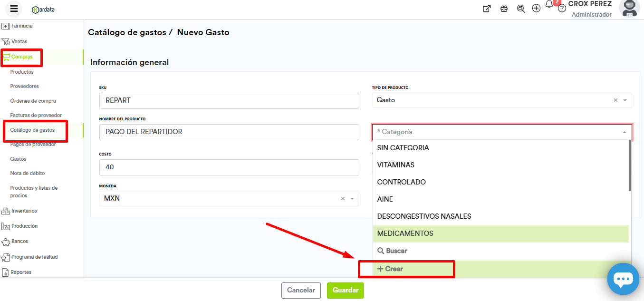Expand the Tipo de producto dropdown arrow
Screen dimensions: 644x301
(625, 100)
